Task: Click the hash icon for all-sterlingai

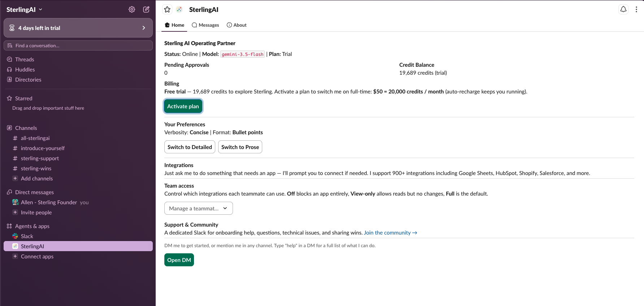Action: tap(15, 138)
